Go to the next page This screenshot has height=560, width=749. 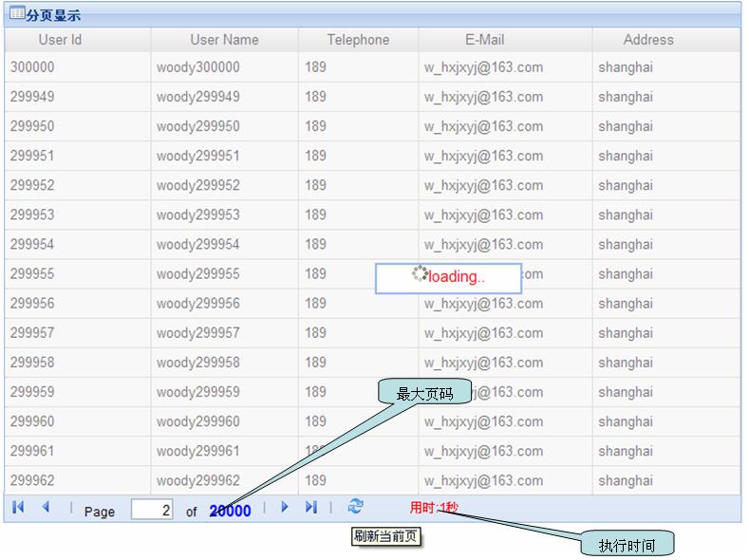[284, 508]
